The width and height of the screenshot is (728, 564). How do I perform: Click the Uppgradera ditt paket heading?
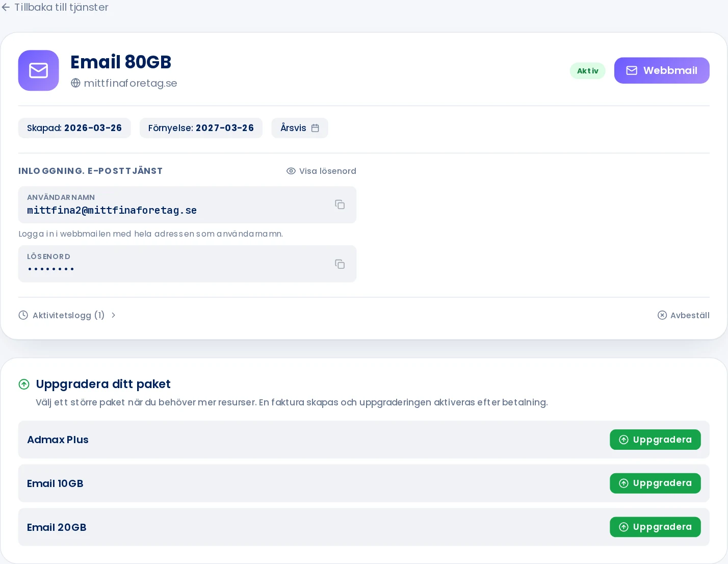[x=103, y=384]
